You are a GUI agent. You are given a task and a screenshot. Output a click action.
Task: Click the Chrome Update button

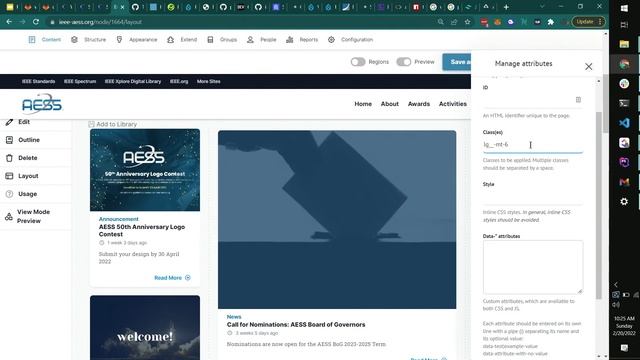pyautogui.click(x=588, y=22)
